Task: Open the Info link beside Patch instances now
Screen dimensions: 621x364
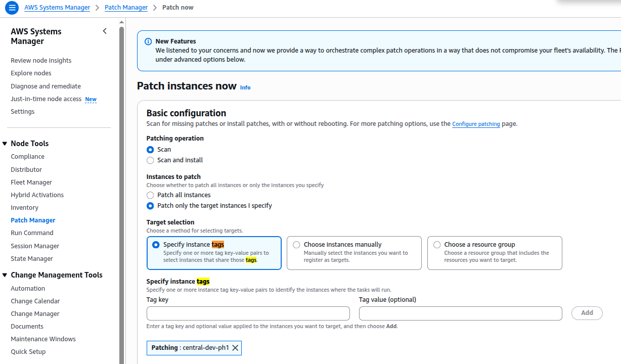Action: coord(245,87)
